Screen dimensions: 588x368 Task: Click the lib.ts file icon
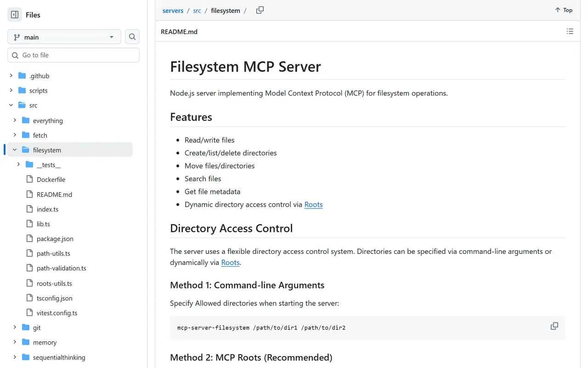(x=29, y=224)
